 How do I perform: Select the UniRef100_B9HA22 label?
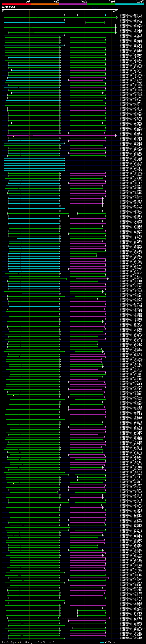[x=131, y=135]
